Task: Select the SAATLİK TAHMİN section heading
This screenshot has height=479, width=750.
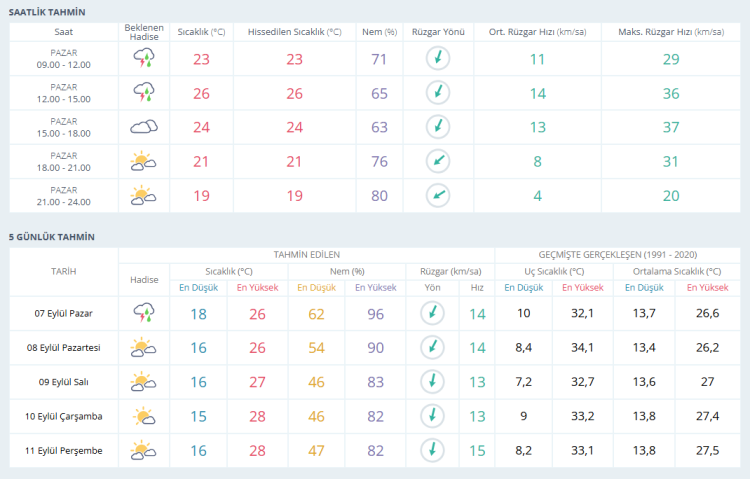Action: pyautogui.click(x=47, y=11)
